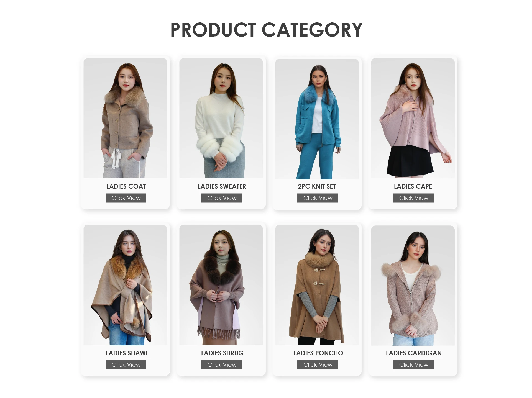Open the blue 2PC Knit Set photo
This screenshot has height=398, width=532.
317,119
